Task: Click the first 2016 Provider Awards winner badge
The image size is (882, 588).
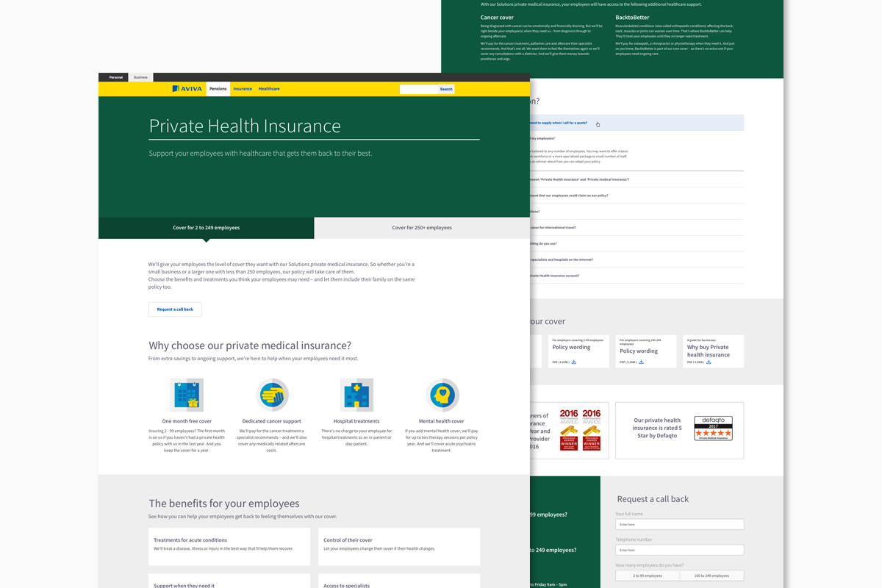Action: (569, 430)
